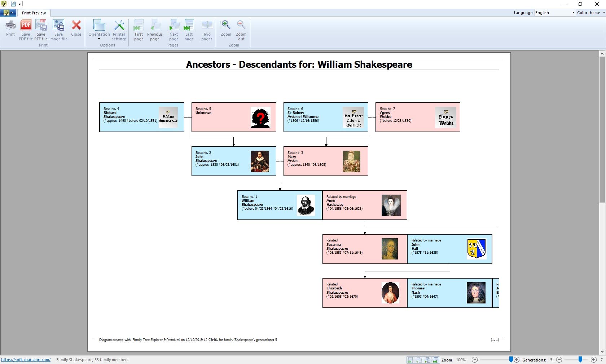This screenshot has width=606, height=364.
Task: Increase Generations with the plus button
Action: point(594,360)
